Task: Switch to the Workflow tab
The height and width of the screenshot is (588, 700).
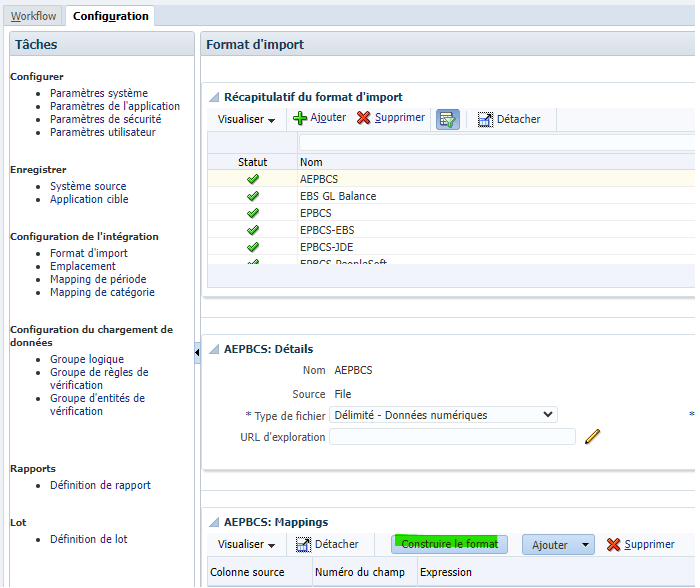Action: 33,16
